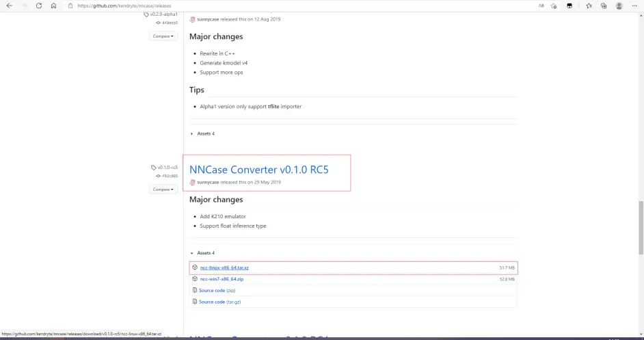Viewport: 644px width, 340px height.
Task: Go back using the browser back arrow
Action: 10,5
